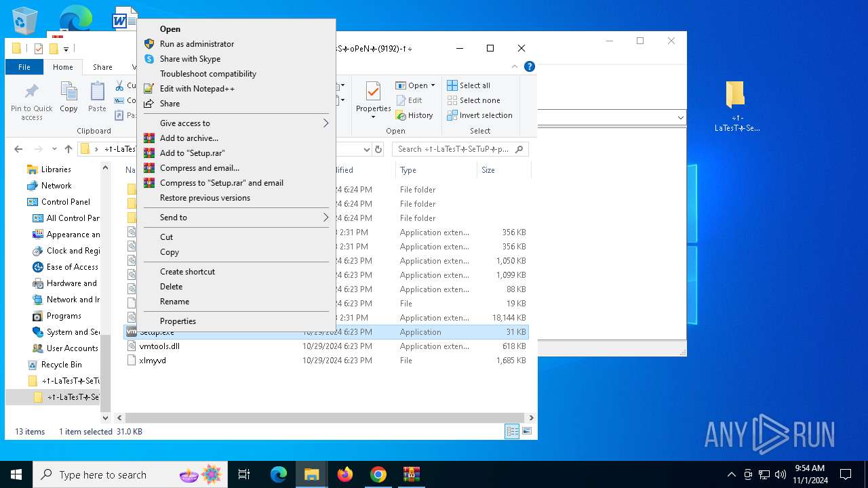Click the ribbon Edit button
Screen dimensions: 868x488
click(409, 100)
